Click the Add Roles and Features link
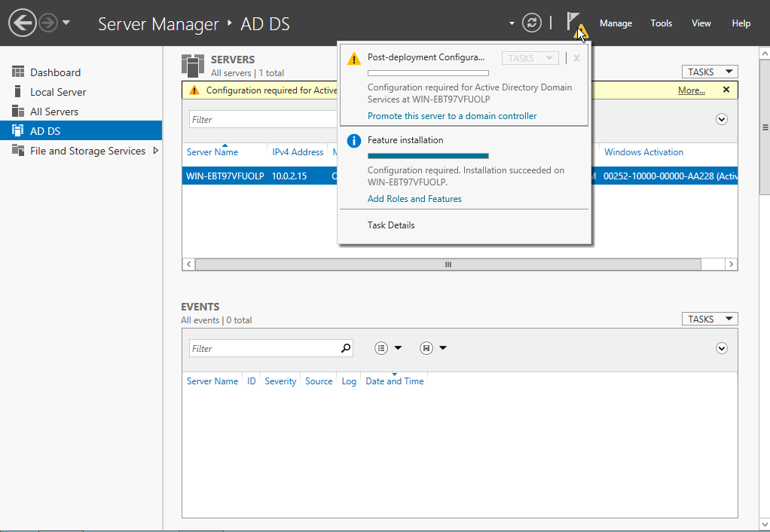The image size is (770, 532). pos(414,199)
